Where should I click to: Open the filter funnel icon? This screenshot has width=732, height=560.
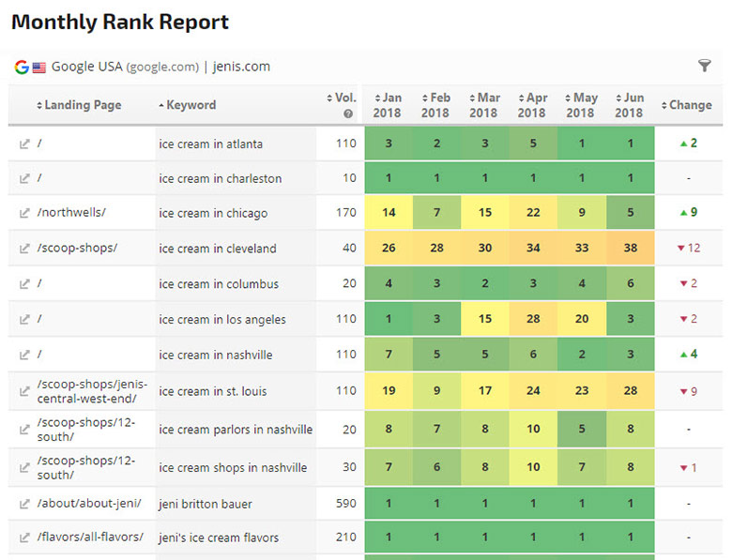[705, 66]
